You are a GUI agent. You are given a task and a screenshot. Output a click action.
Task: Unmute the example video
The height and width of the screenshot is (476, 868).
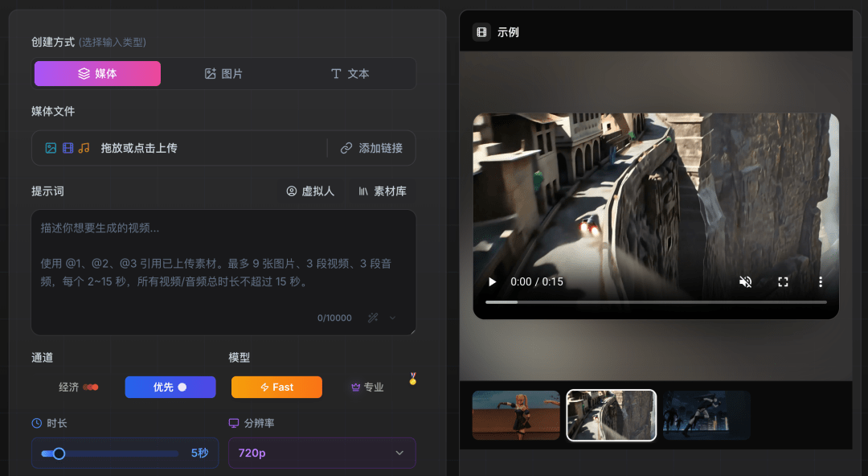[x=745, y=282]
